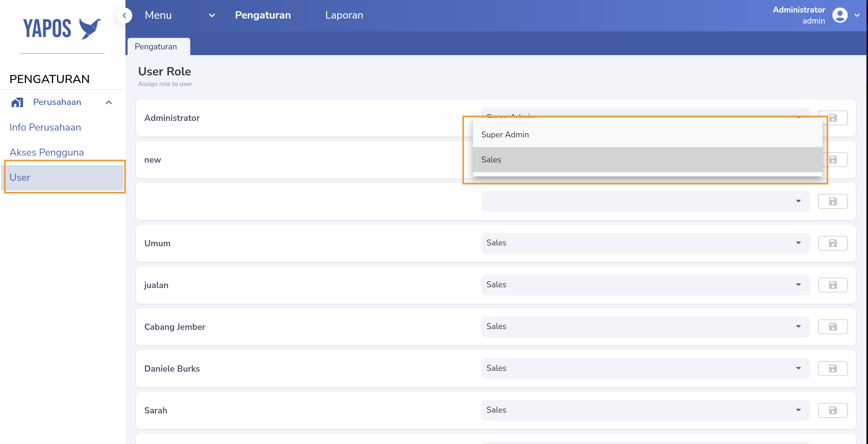Open the Administrator account avatar icon
The width and height of the screenshot is (868, 444).
pyautogui.click(x=840, y=15)
